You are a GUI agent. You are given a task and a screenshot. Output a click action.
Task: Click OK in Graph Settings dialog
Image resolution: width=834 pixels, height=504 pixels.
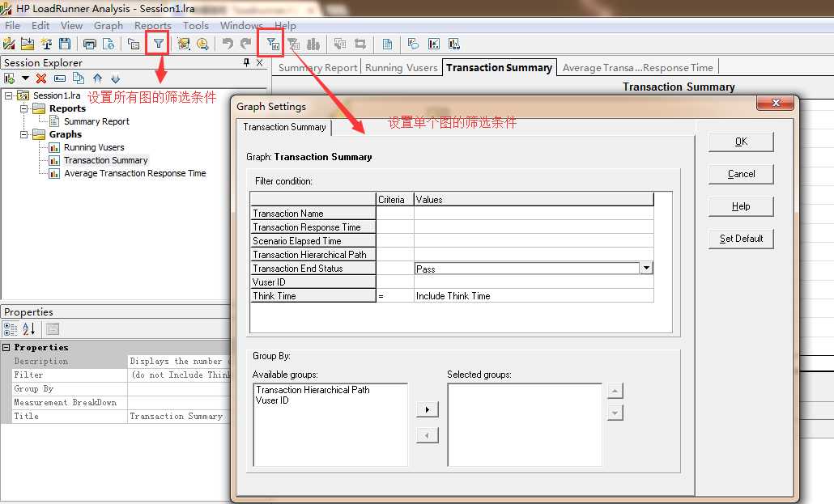click(x=741, y=142)
